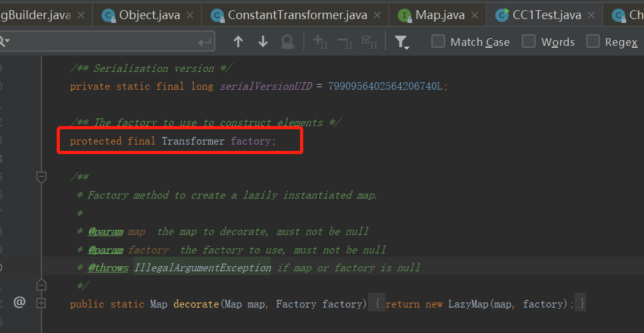Enable the Match Case checkbox
Image resolution: width=644 pixels, height=333 pixels.
(438, 41)
